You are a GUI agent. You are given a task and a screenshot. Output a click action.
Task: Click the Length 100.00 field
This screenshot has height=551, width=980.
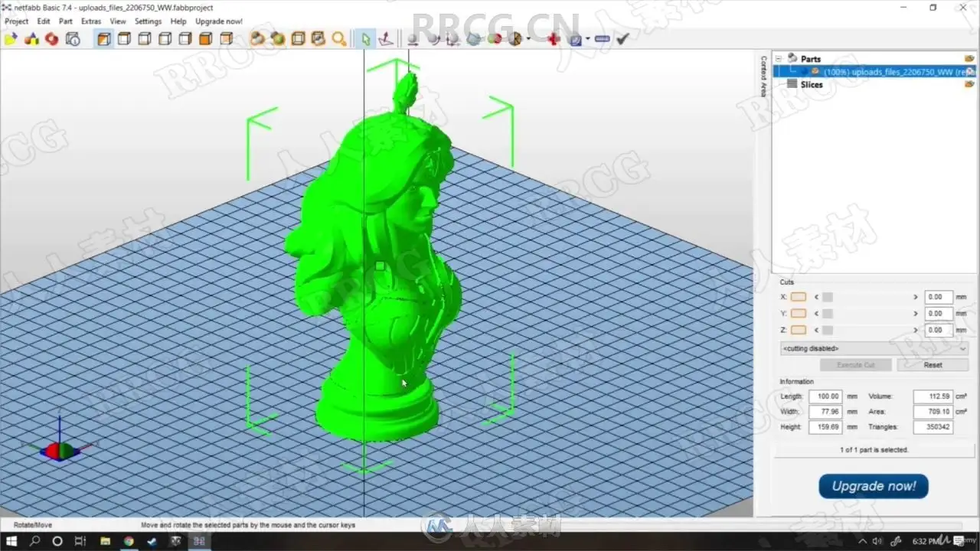click(x=825, y=396)
